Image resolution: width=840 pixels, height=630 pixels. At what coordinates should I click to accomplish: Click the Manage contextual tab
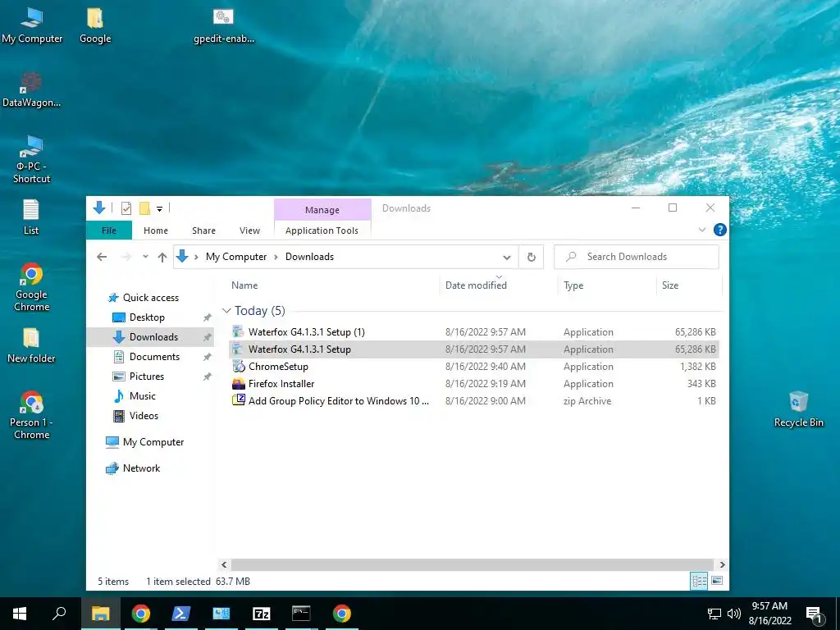(x=322, y=209)
